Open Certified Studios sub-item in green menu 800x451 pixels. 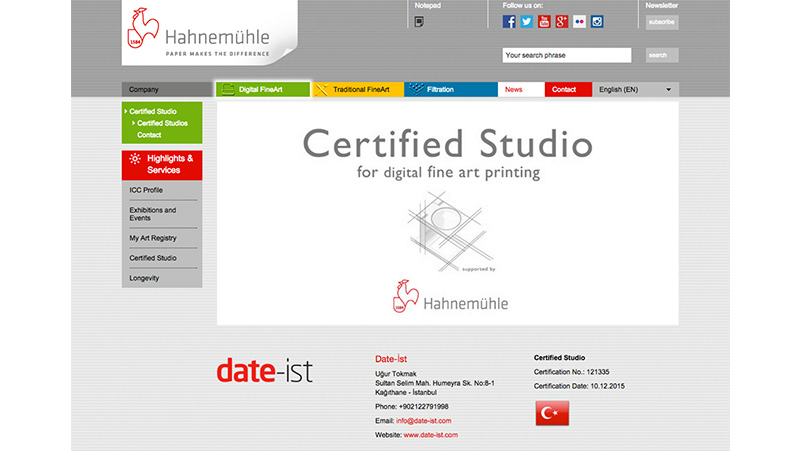(160, 123)
